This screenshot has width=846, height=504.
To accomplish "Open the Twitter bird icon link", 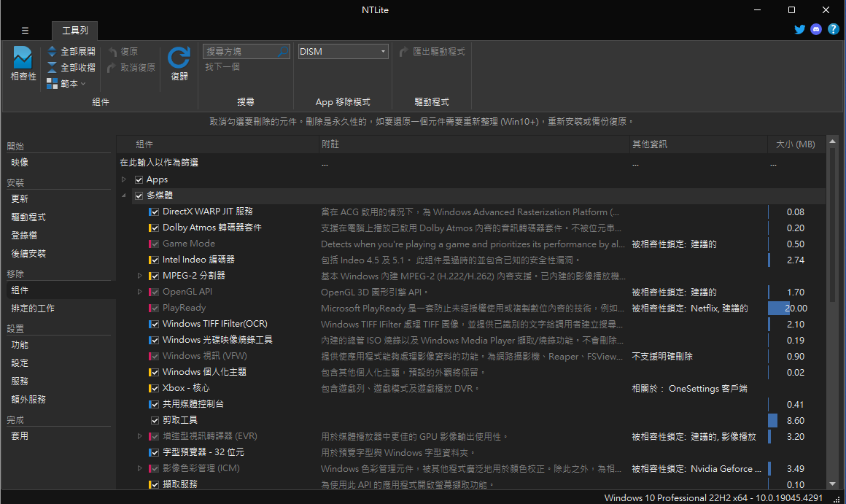I will coord(799,29).
